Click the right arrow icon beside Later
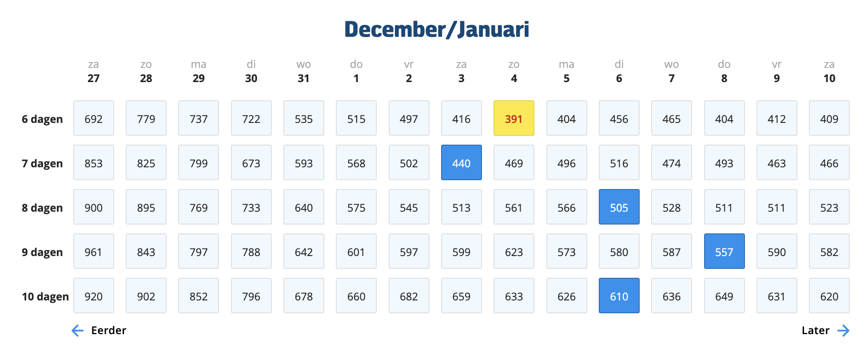Screen dimensions: 868x347 coord(843,331)
